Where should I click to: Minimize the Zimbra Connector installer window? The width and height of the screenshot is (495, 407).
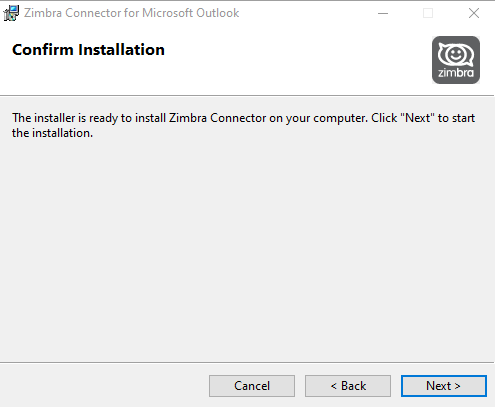click(x=383, y=13)
